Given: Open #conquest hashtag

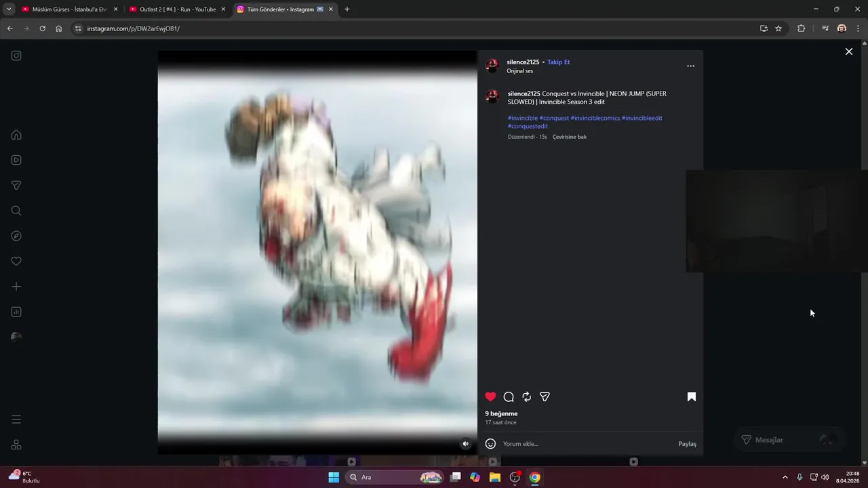Looking at the screenshot, I should tap(554, 118).
